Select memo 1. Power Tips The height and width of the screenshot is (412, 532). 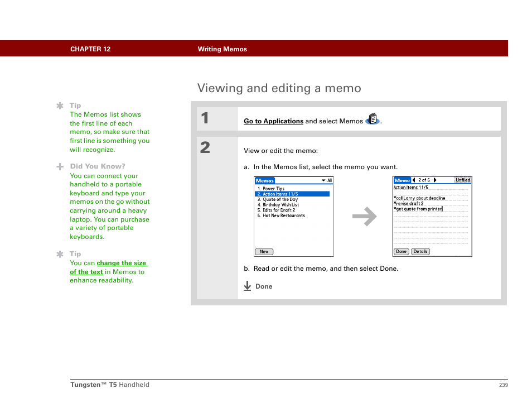(271, 189)
